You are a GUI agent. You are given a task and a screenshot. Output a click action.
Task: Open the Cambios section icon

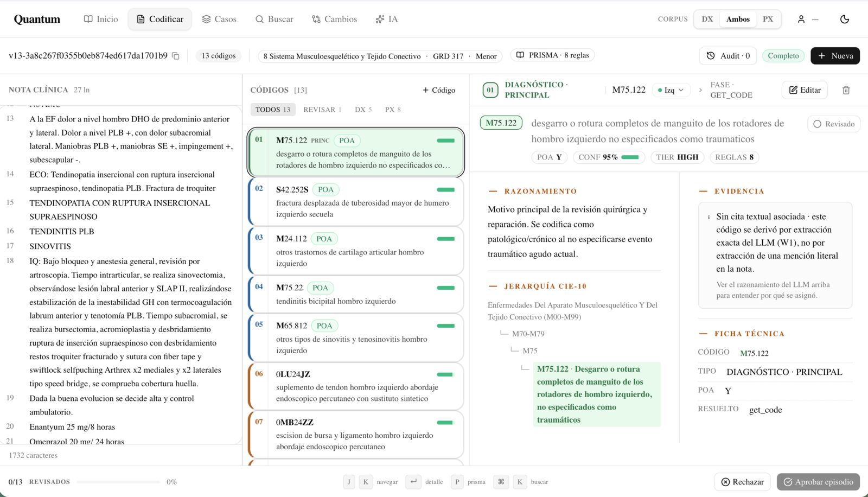click(x=316, y=19)
